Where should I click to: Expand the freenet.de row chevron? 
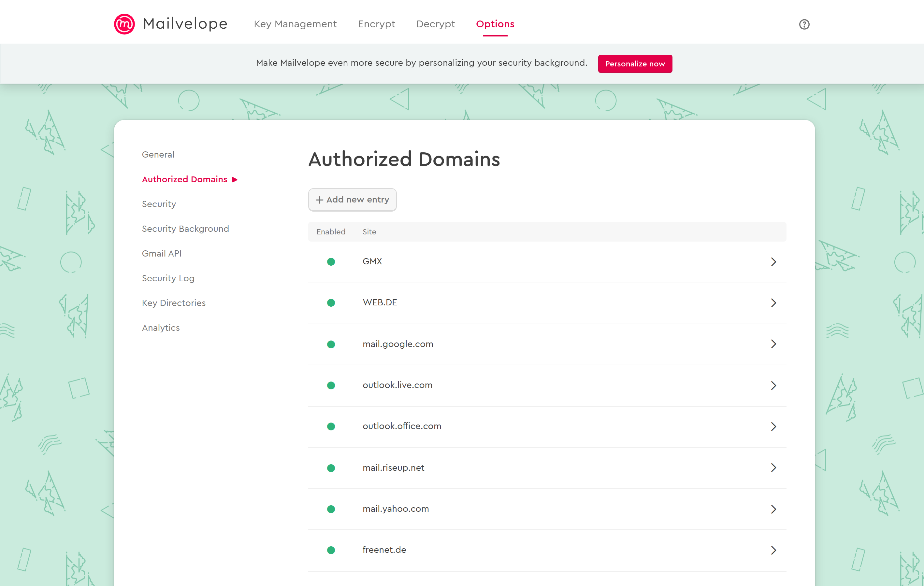point(773,550)
